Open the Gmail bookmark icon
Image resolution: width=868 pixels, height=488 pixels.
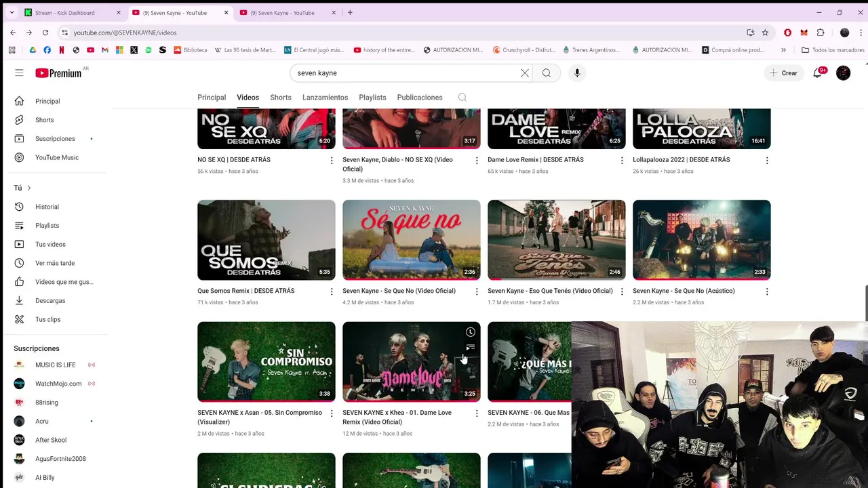(104, 50)
